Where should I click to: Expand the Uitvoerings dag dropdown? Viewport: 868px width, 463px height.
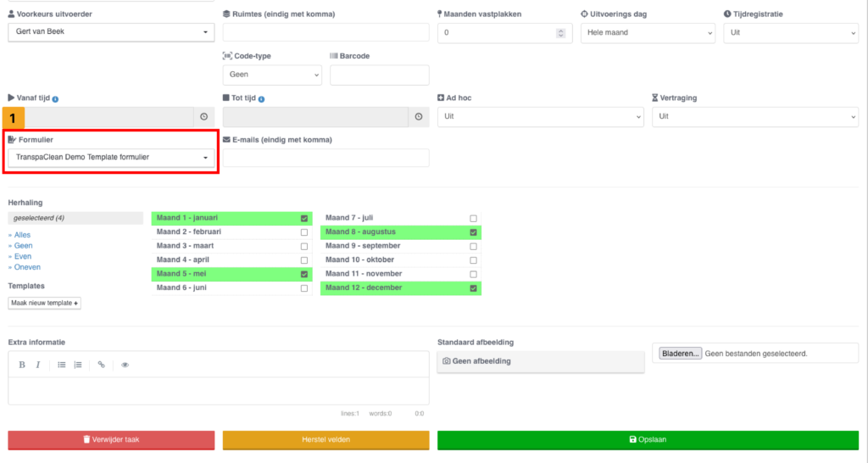[649, 33]
